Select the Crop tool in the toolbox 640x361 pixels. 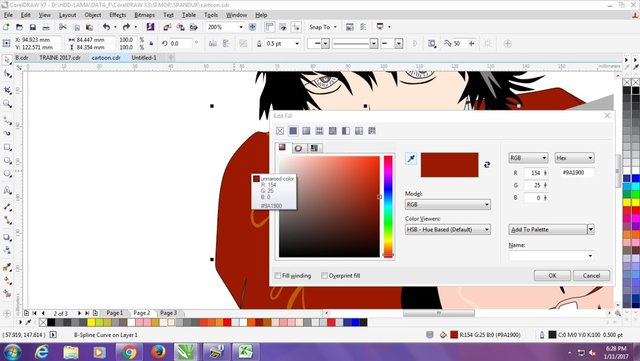click(x=7, y=90)
